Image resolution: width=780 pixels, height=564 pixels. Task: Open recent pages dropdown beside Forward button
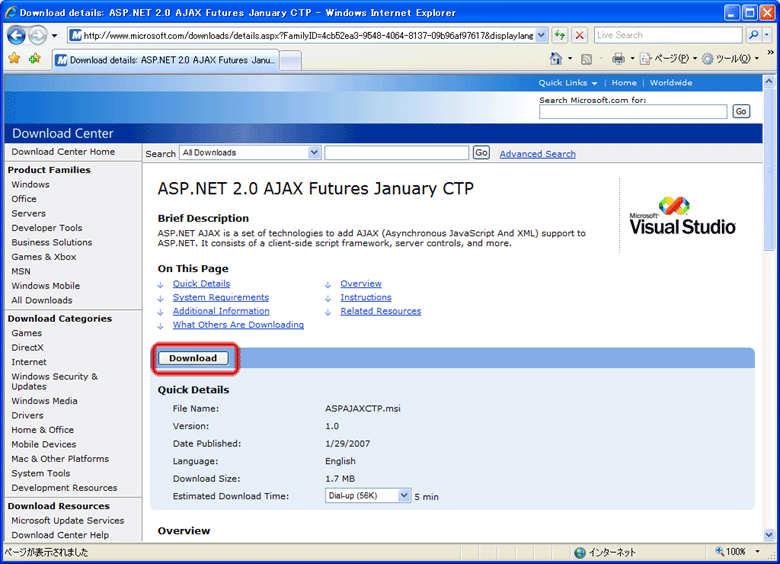(x=54, y=35)
